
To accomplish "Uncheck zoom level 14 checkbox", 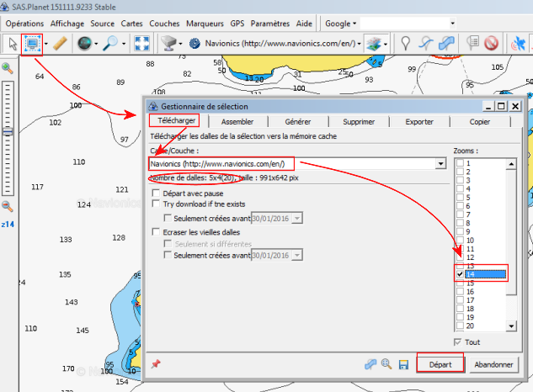I will click(460, 273).
